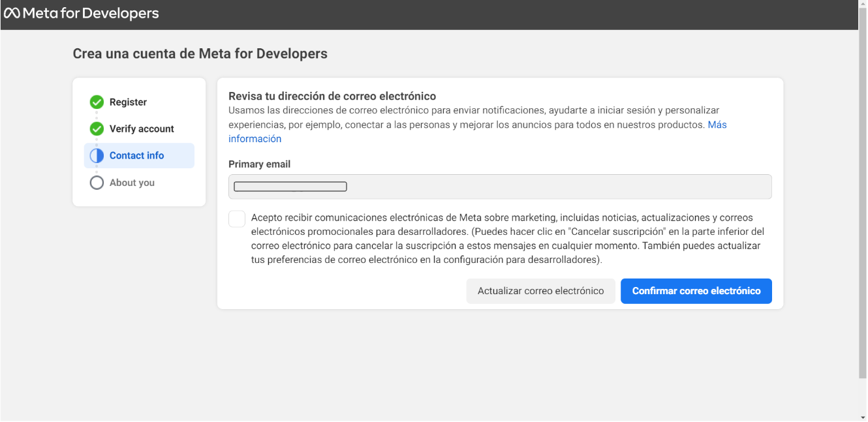Select the Register step label

[128, 102]
